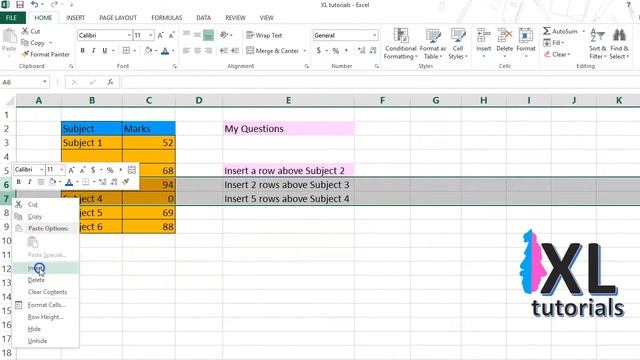Center text horizontally in ribbon
The width and height of the screenshot is (640, 360).
[x=197, y=51]
